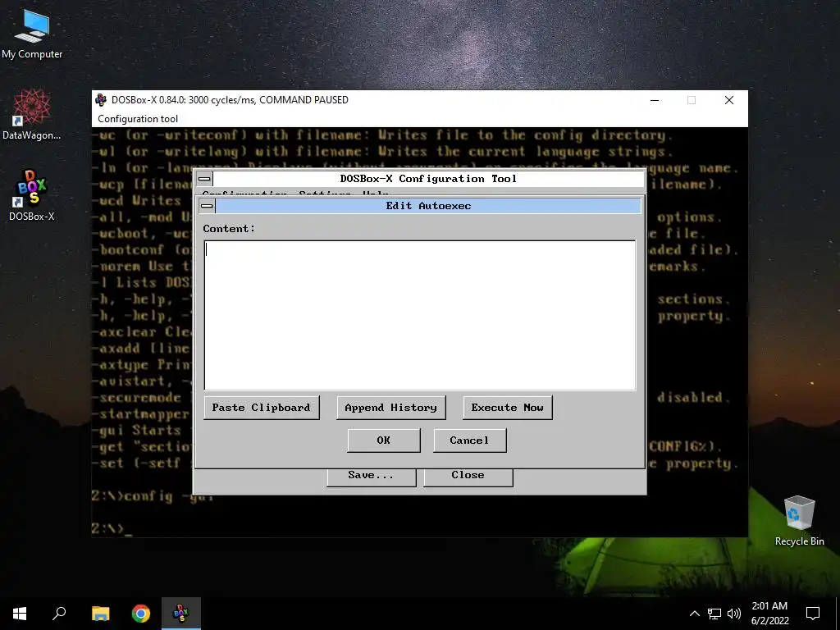Launch DOSBox-X desktop shortcut
This screenshot has height=630, width=840.
point(32,195)
